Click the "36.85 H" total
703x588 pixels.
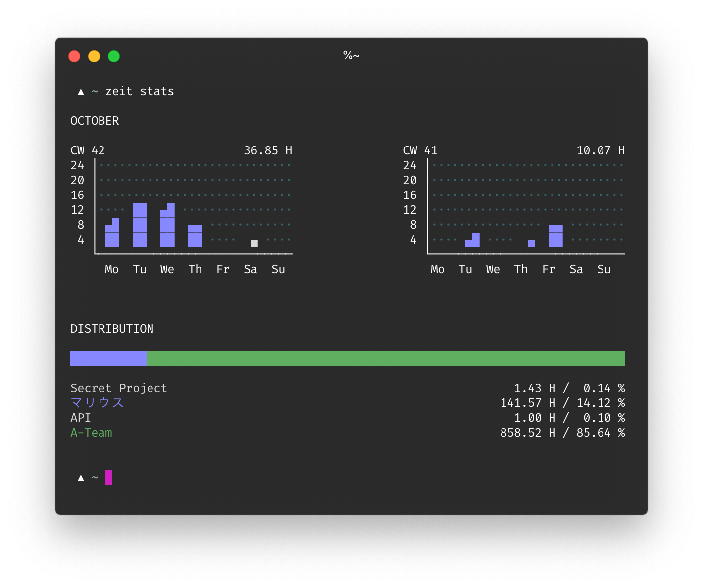tap(268, 150)
